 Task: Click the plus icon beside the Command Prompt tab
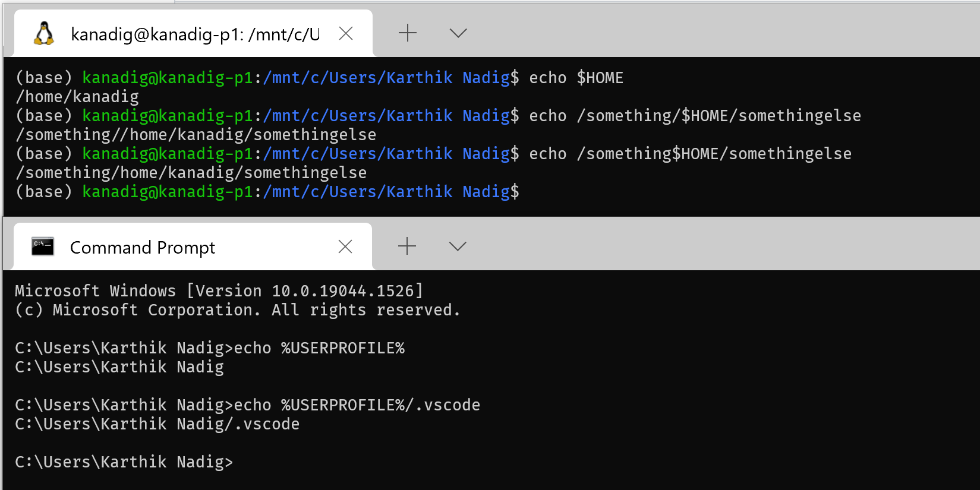click(407, 245)
